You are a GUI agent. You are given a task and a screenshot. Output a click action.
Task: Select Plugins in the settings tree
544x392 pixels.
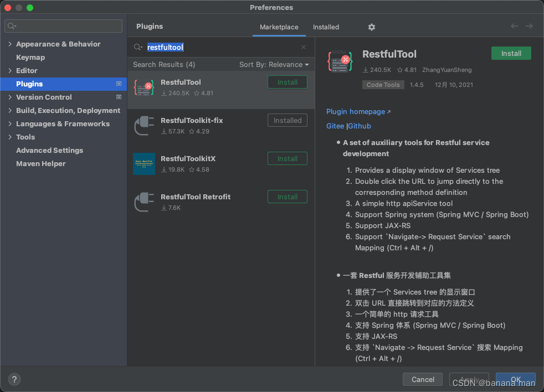tap(64, 84)
